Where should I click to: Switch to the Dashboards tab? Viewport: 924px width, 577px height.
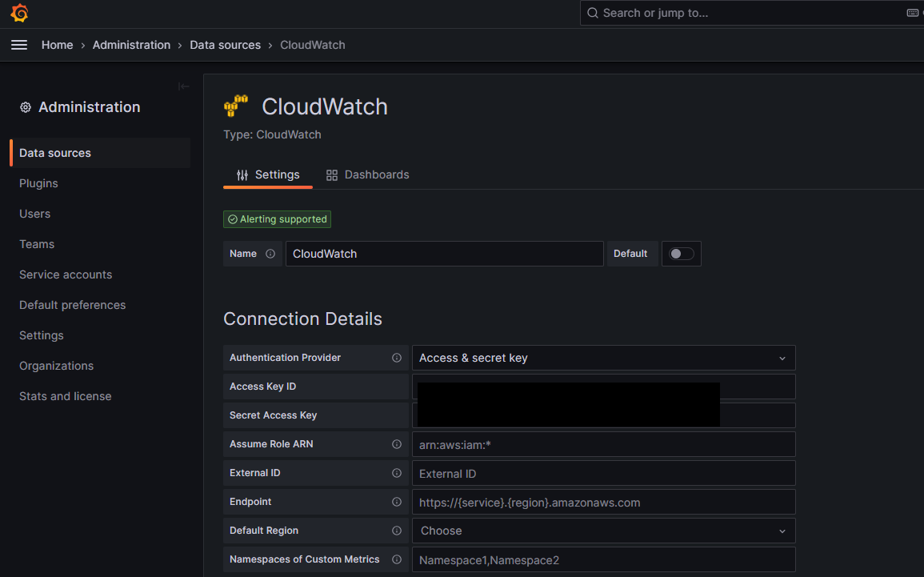pyautogui.click(x=367, y=175)
